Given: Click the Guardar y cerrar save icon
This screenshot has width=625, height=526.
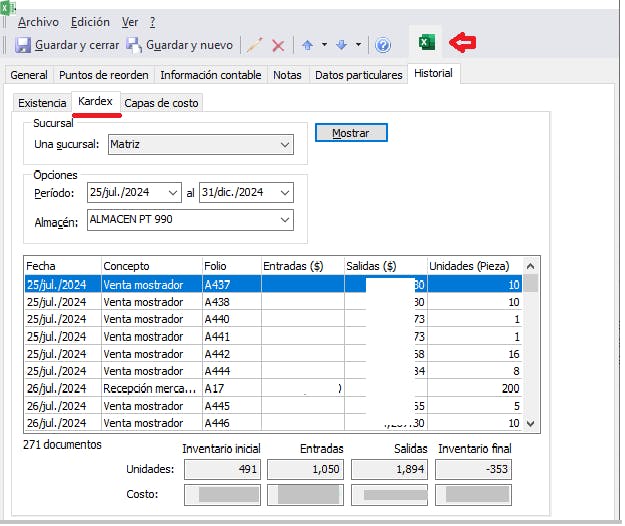Looking at the screenshot, I should pyautogui.click(x=24, y=45).
